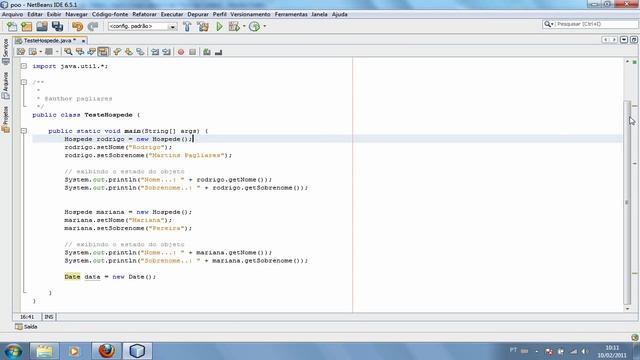Open the Código-fonte menu
Image resolution: width=640 pixels, height=360 pixels.
click(110, 14)
